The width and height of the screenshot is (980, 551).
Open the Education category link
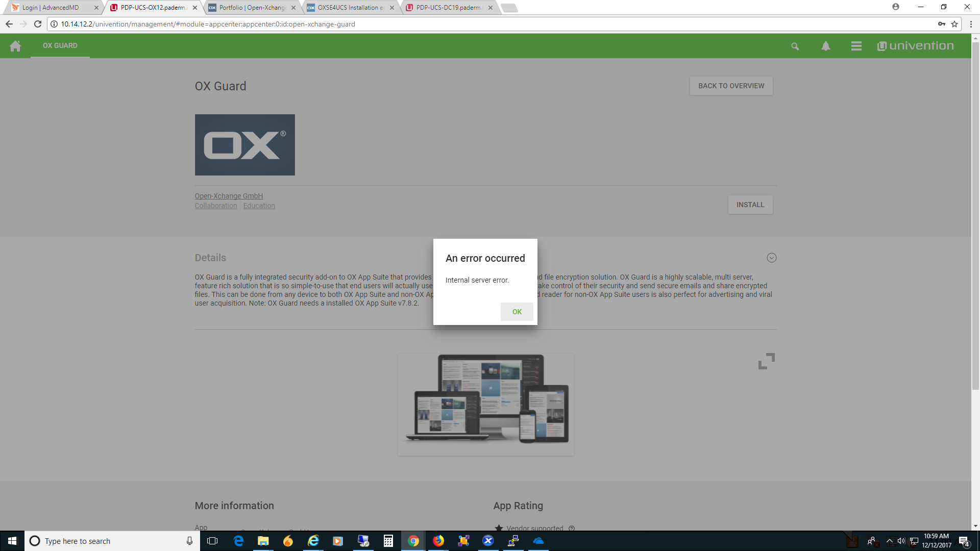click(x=259, y=206)
